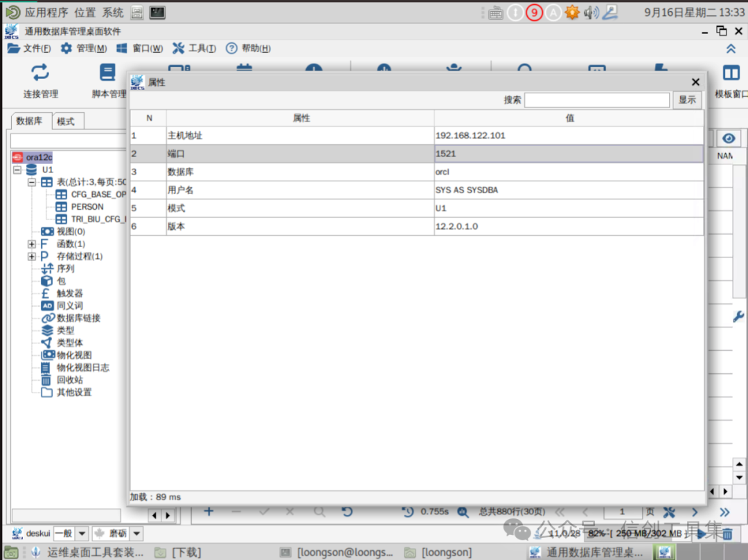The width and height of the screenshot is (748, 560).
Task: Click the eye view icon on the right panel
Action: pyautogui.click(x=729, y=138)
